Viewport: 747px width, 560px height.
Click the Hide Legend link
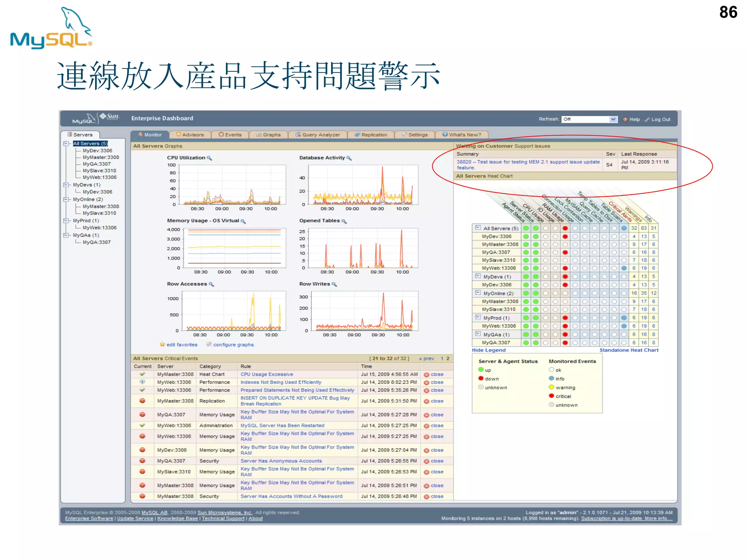(x=488, y=350)
